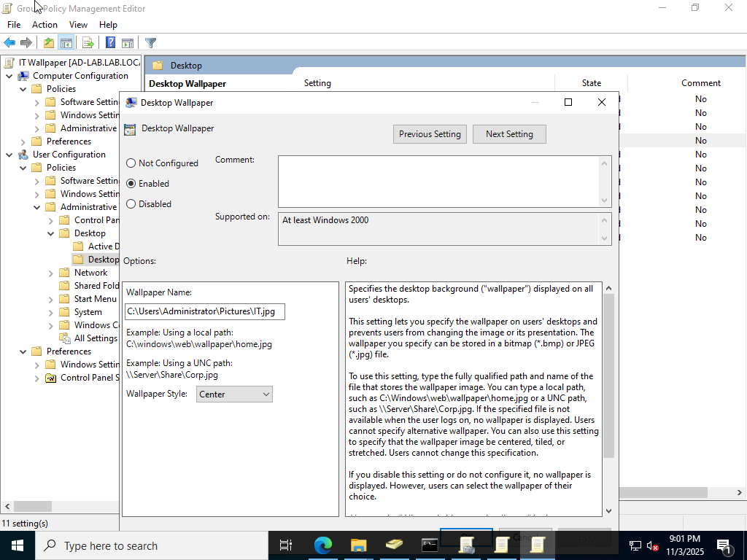Click the Forward navigation arrow
The image size is (747, 560).
(x=26, y=42)
